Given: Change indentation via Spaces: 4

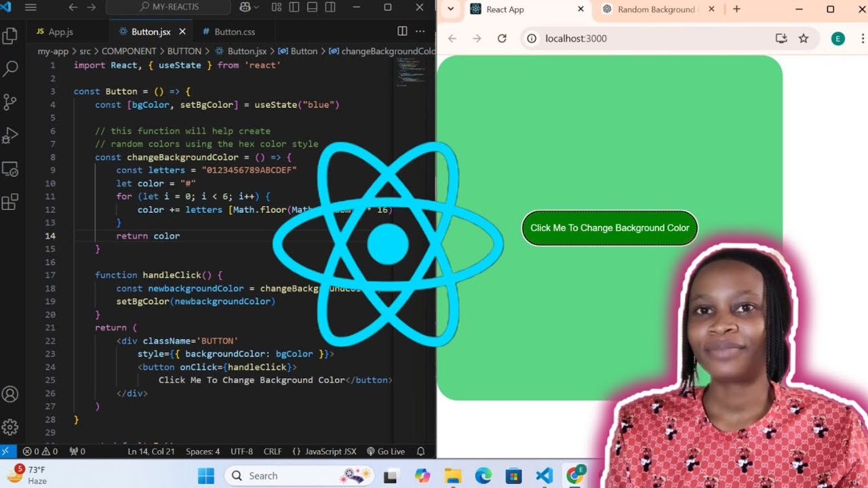Looking at the screenshot, I should [203, 451].
